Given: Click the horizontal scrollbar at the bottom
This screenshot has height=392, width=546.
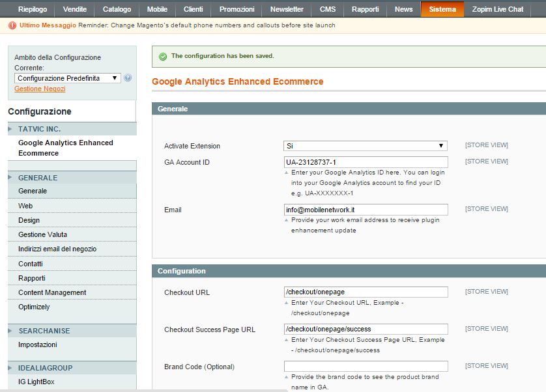Looking at the screenshot, I should pos(143,389).
